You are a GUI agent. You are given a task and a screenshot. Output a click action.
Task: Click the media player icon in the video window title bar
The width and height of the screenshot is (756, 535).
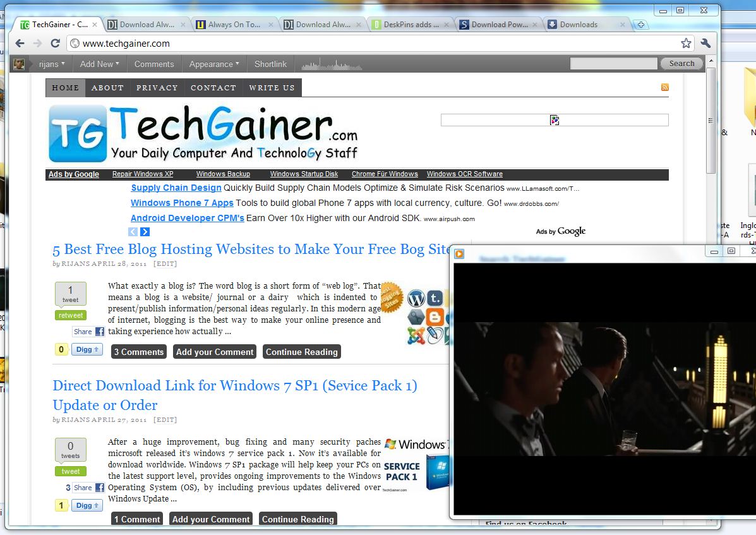pos(459,253)
